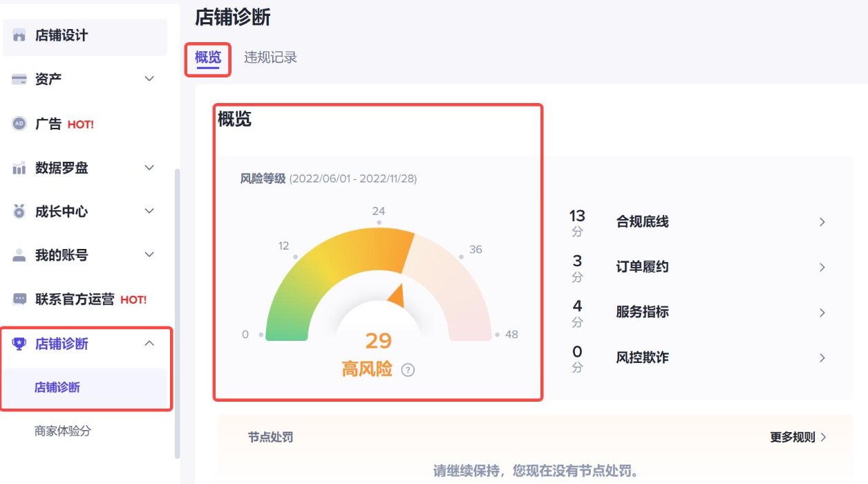This screenshot has height=484, width=868.
Task: Click the sidebar vertical scrollbar
Action: pos(178,315)
